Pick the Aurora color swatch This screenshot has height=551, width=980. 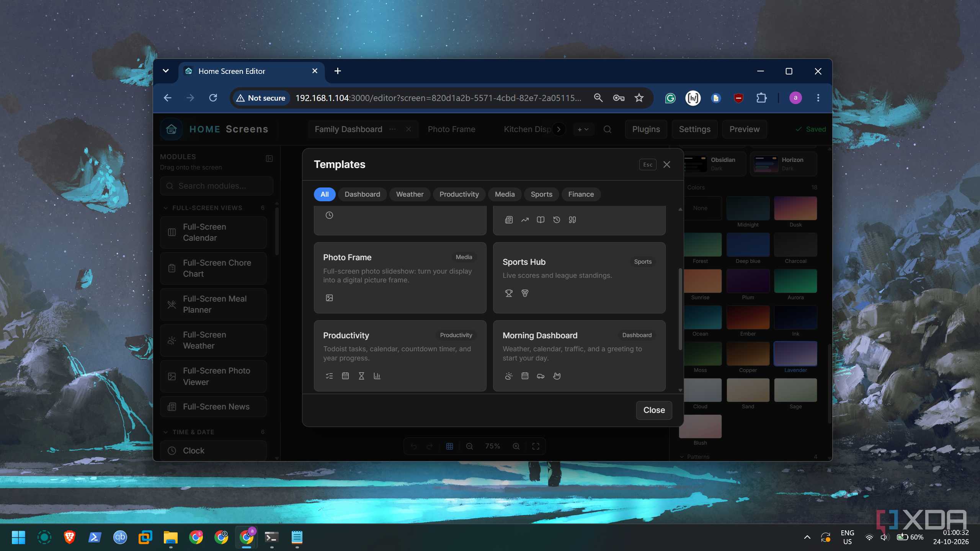pos(795,281)
